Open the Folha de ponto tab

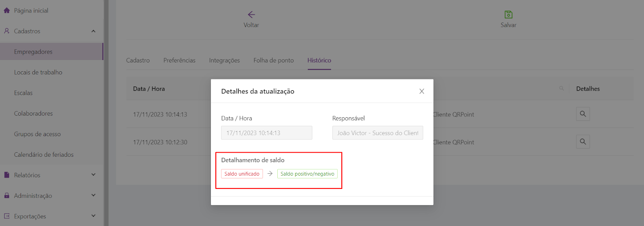point(273,60)
